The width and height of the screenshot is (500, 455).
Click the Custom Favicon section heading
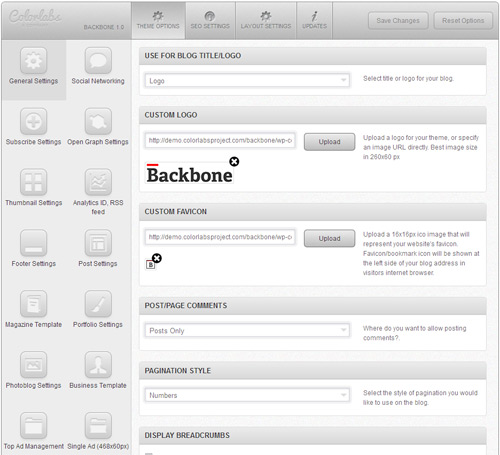[x=176, y=212]
